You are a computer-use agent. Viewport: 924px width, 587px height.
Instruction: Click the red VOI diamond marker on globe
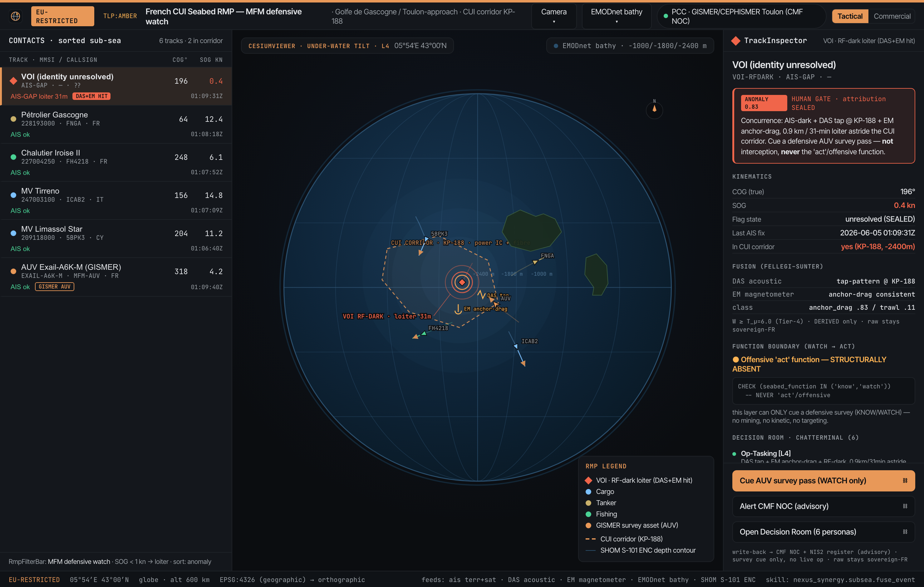(x=462, y=282)
